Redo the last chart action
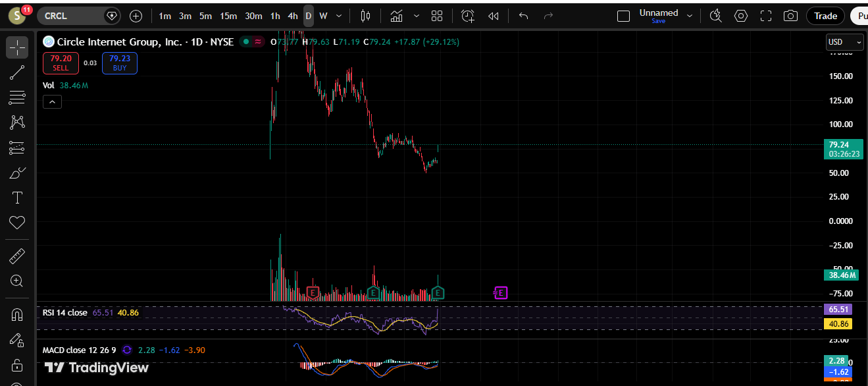 point(548,16)
